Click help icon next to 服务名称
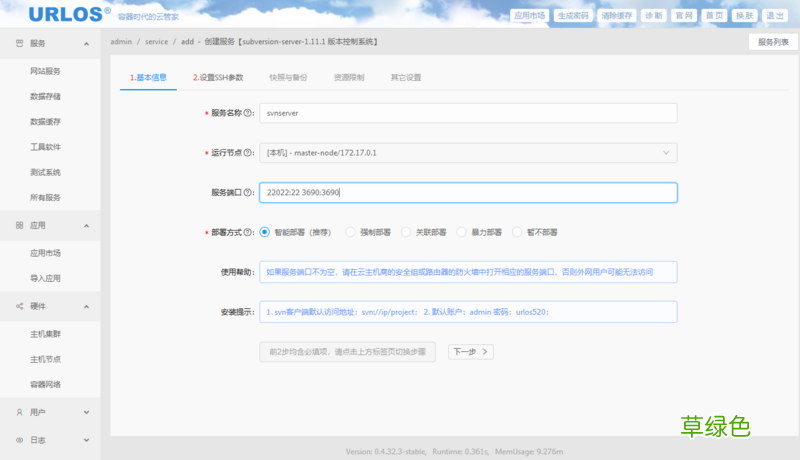800x460 pixels. (247, 113)
